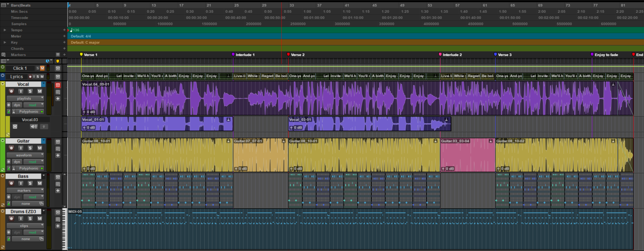Screen dimensions: 644x251
Task: Enable input monitoring on Drums EZD3
Action: (x=21, y=219)
